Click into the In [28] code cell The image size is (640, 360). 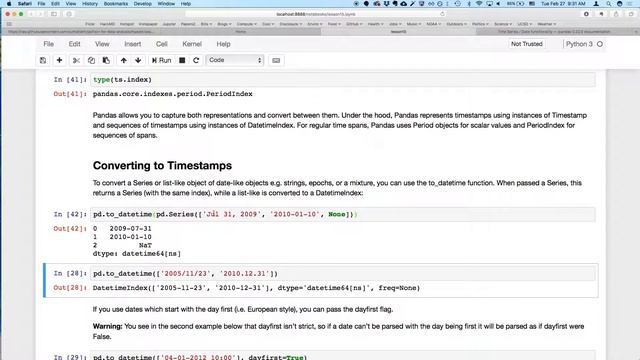tap(342, 273)
